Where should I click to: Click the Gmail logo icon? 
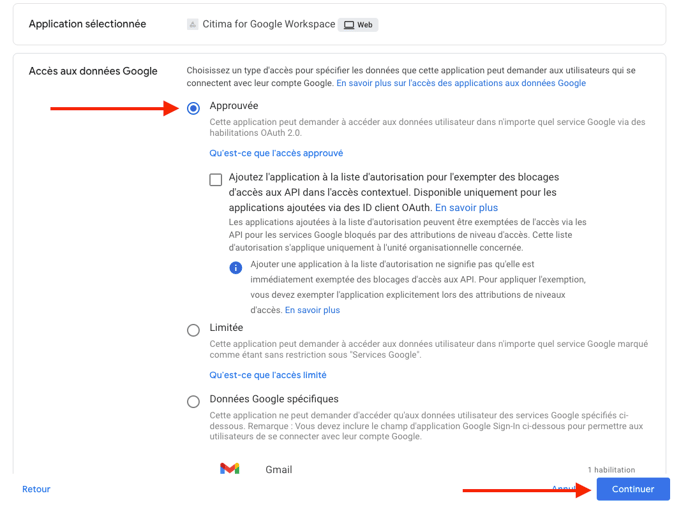click(229, 469)
